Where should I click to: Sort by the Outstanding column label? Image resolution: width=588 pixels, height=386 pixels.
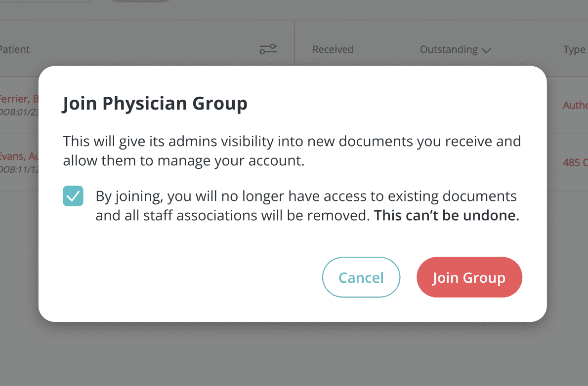(449, 49)
